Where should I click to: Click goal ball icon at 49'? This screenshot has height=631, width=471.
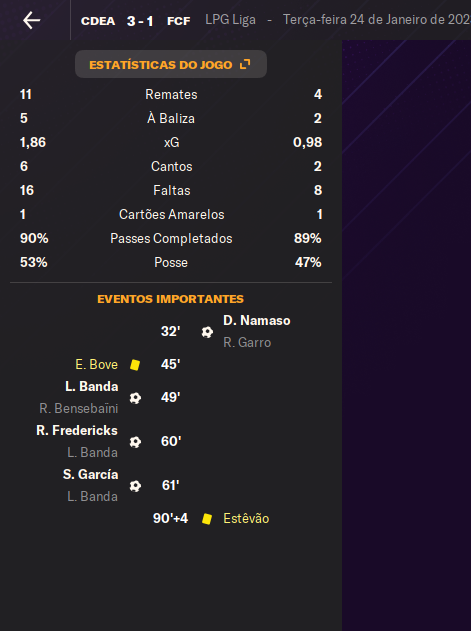[x=135, y=398]
